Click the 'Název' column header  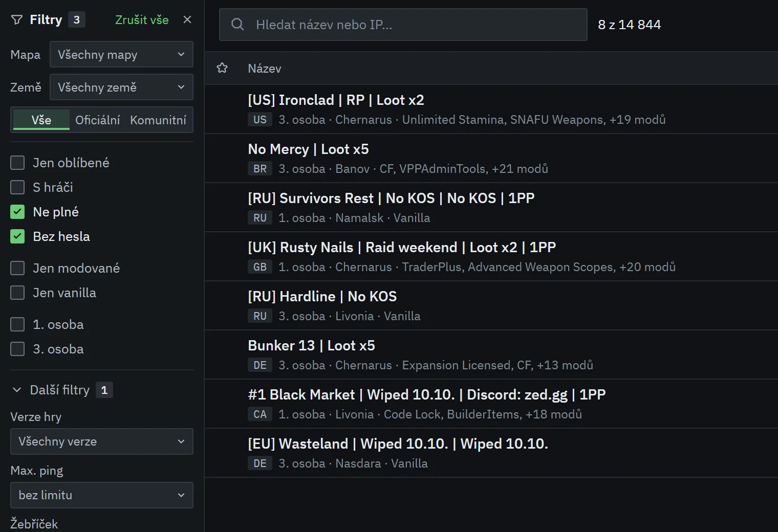click(x=265, y=69)
